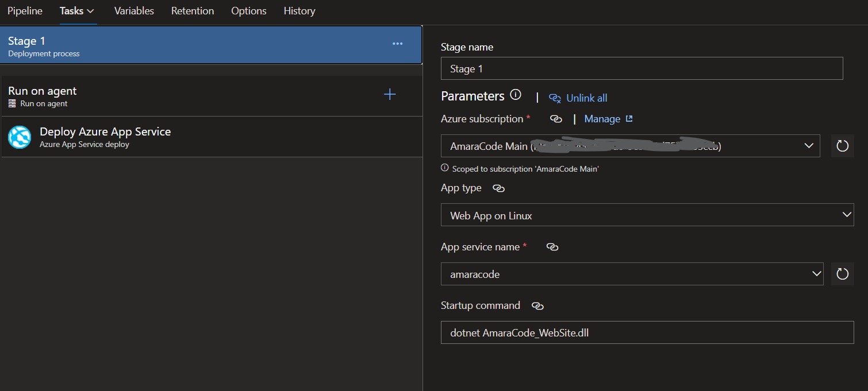The width and height of the screenshot is (868, 391).
Task: Show Parameters info tooltip icon
Action: click(x=516, y=94)
